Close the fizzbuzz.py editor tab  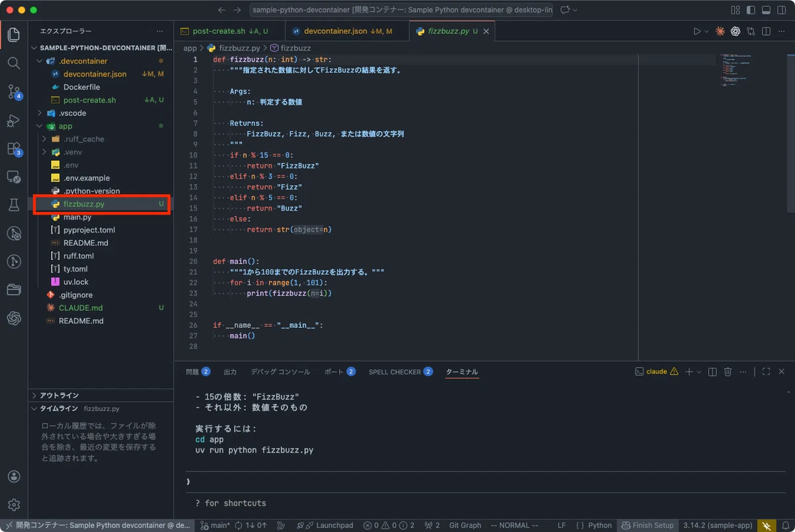tap(485, 31)
